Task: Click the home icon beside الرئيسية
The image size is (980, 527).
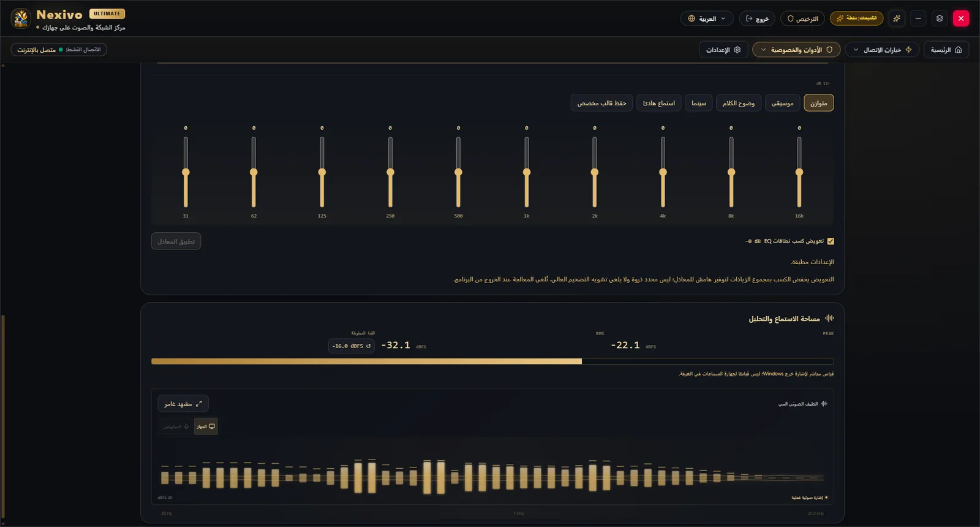Action: click(x=958, y=50)
